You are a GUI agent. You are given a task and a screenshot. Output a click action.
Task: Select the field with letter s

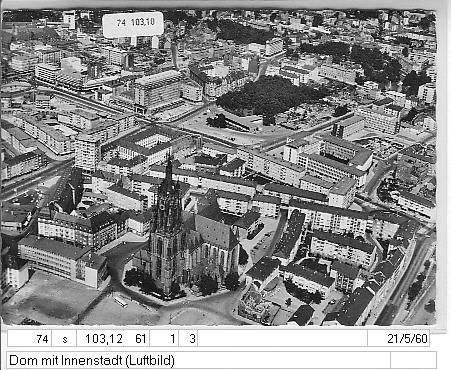click(x=65, y=339)
